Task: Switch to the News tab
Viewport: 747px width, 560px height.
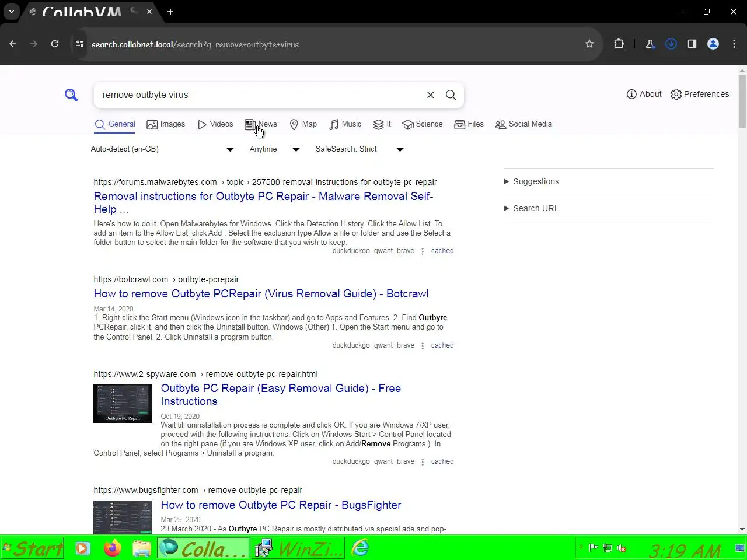Action: point(261,124)
